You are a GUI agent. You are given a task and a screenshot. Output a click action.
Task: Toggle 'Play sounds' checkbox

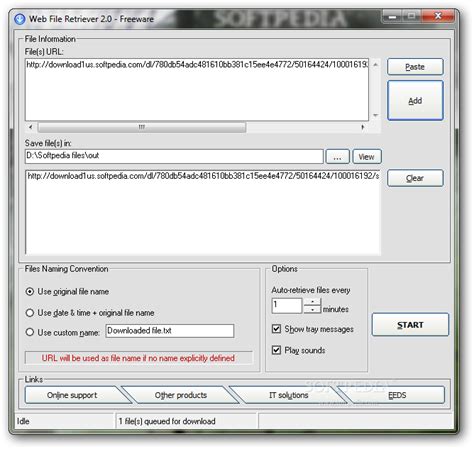tap(276, 350)
